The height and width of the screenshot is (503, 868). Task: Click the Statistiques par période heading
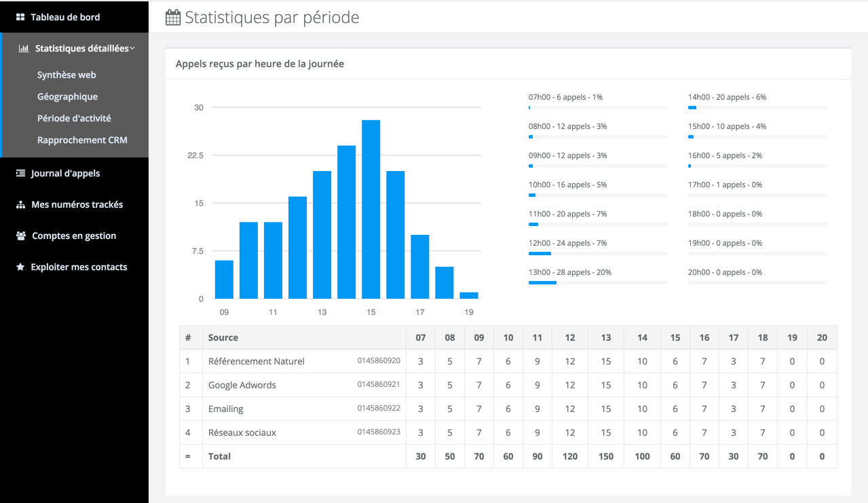(272, 17)
